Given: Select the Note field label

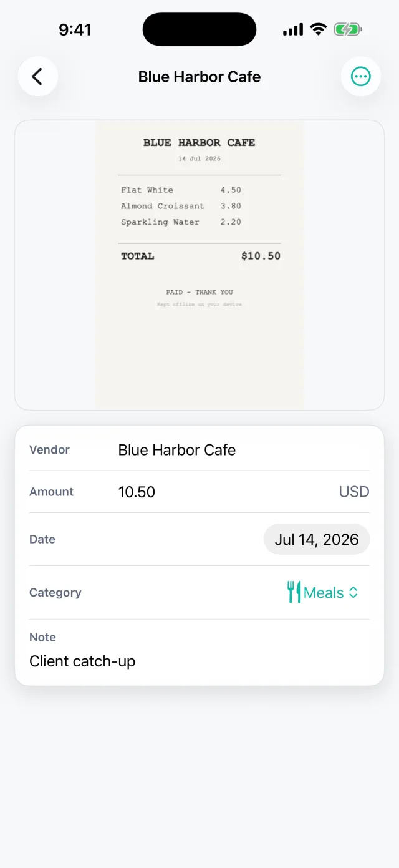Looking at the screenshot, I should pyautogui.click(x=42, y=637).
